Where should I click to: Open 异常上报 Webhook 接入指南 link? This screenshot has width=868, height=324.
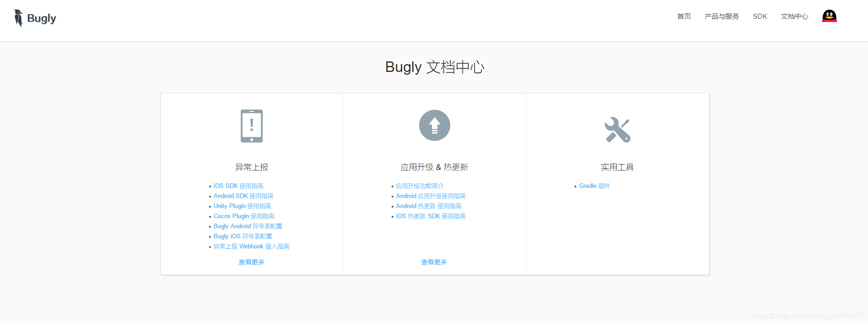click(x=251, y=247)
